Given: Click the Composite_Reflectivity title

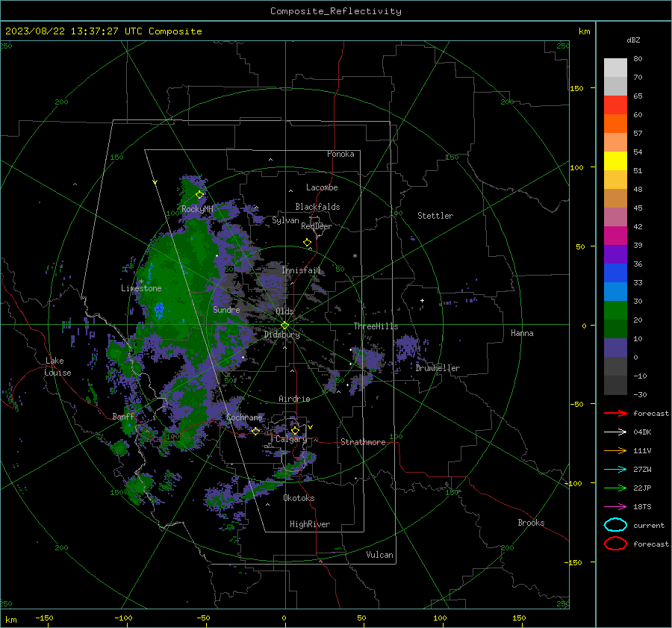Looking at the screenshot, I should coord(336,11).
